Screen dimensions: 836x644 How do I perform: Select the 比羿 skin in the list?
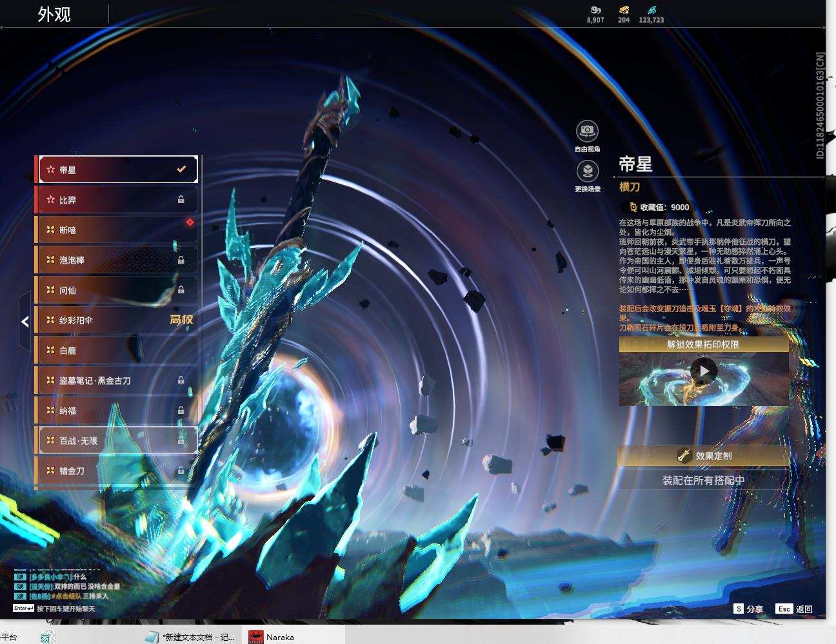(116, 200)
